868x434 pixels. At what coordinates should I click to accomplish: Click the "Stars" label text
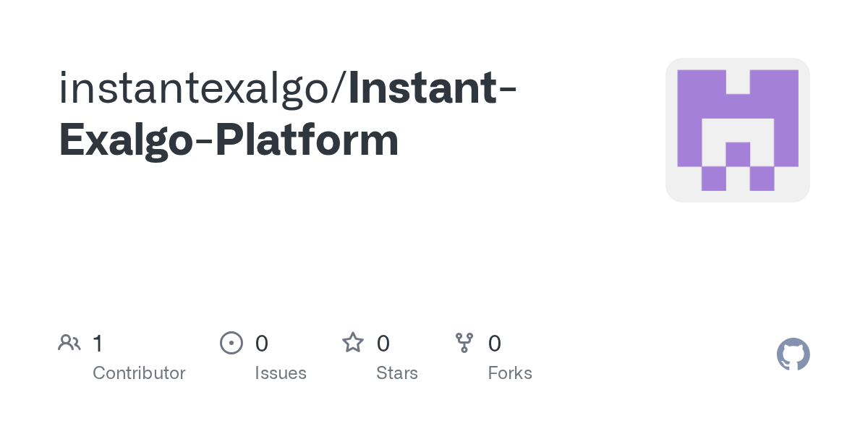(397, 373)
